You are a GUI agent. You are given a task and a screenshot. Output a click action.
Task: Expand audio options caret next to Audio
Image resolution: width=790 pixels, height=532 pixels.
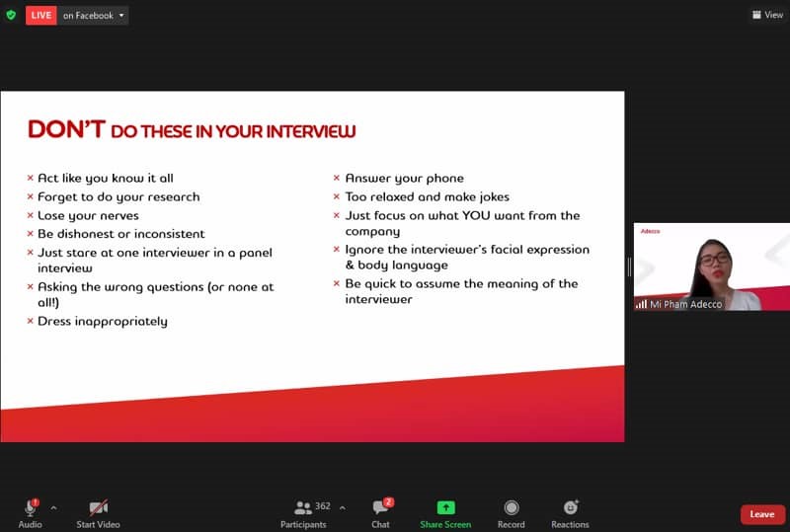[53, 507]
